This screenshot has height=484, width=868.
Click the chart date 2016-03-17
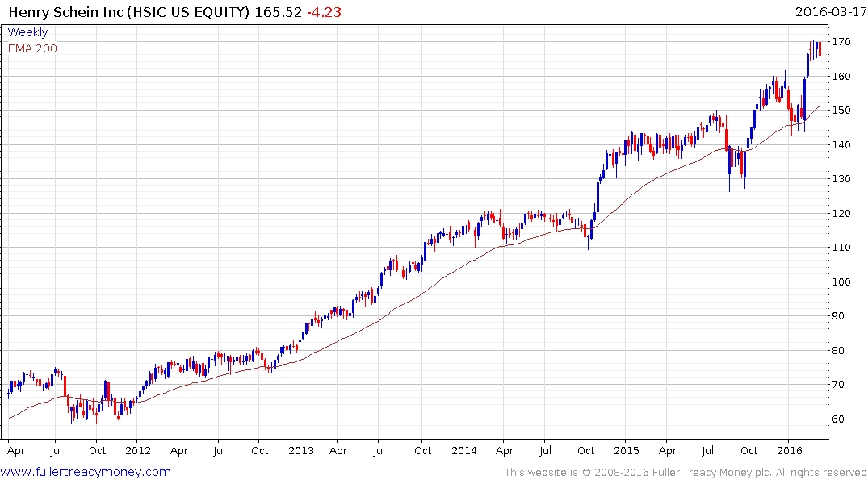831,11
